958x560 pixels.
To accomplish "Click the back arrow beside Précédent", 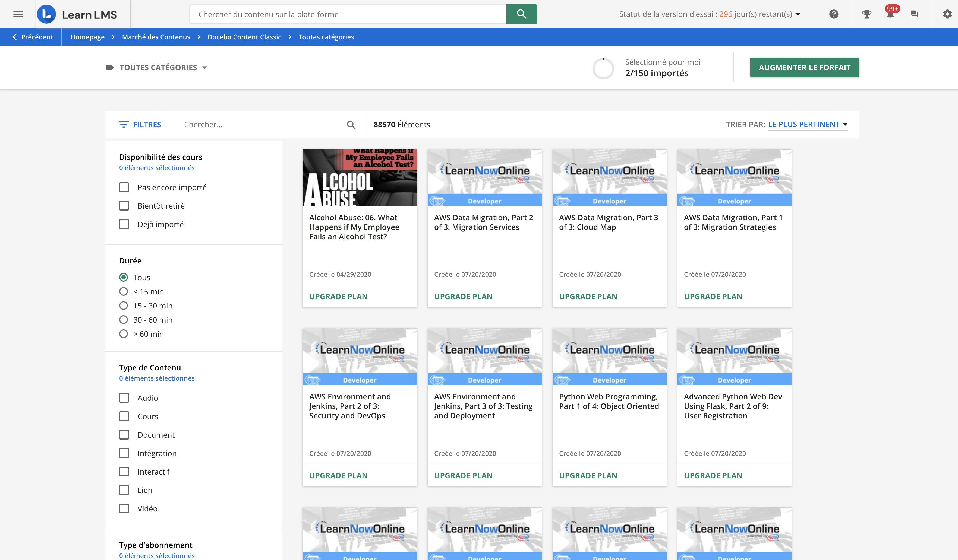I will [x=14, y=37].
